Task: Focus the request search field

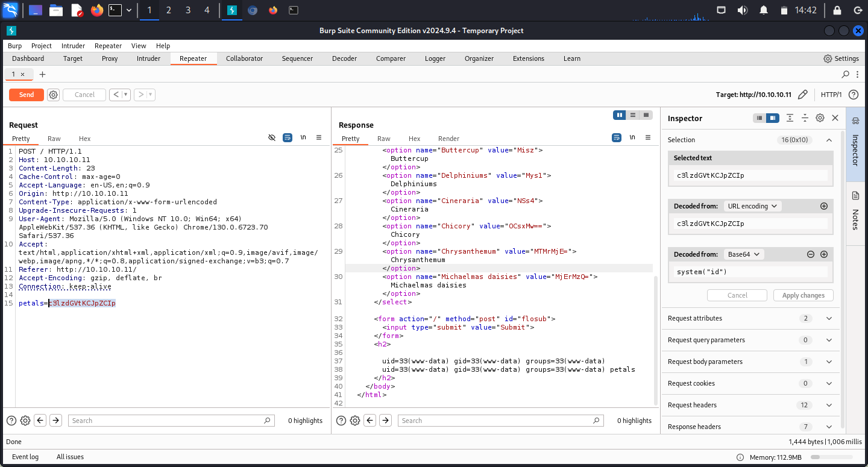Action: pyautogui.click(x=171, y=421)
